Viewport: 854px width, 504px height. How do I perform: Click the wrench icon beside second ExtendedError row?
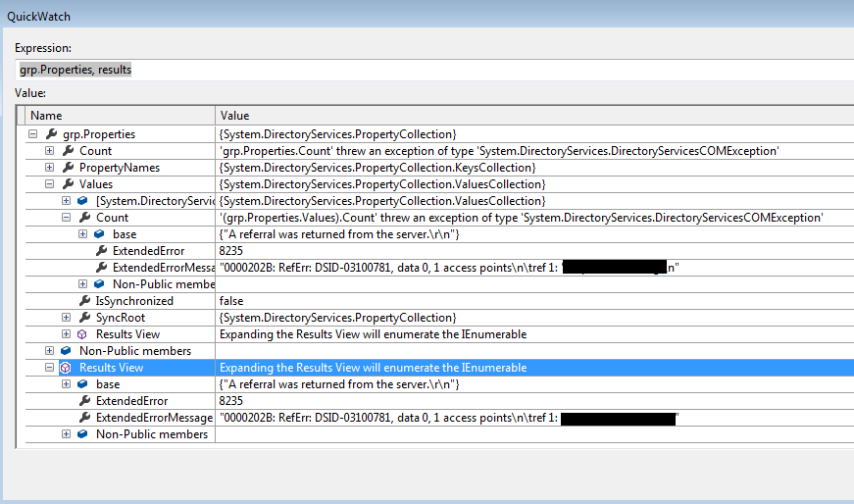(x=84, y=400)
